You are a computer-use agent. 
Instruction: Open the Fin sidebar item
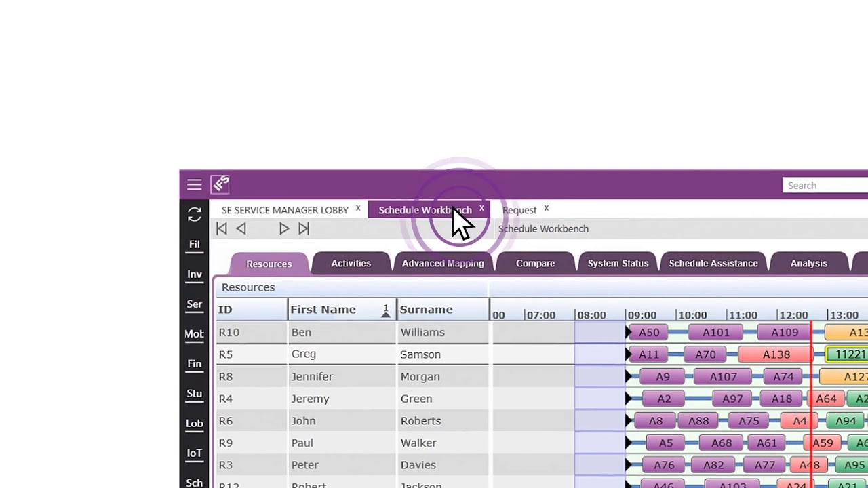[195, 363]
